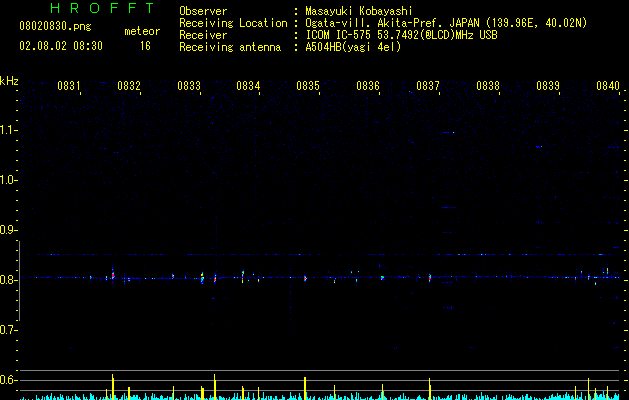The width and height of the screenshot is (629, 400).
Task: Click the 0.6 kHz axis label
Action: point(8,380)
